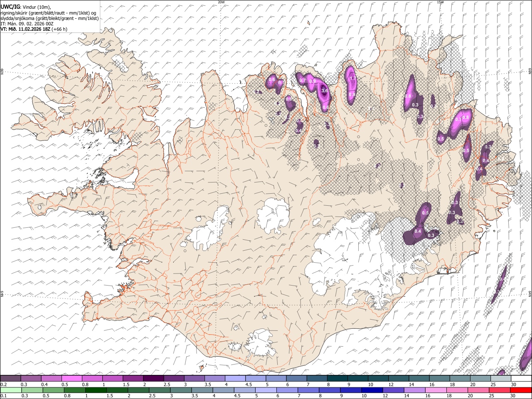Image resolution: width=532 pixels, height=399 pixels.
Task: Click the 'UWC/IG' title text
Action: click(x=10, y=7)
